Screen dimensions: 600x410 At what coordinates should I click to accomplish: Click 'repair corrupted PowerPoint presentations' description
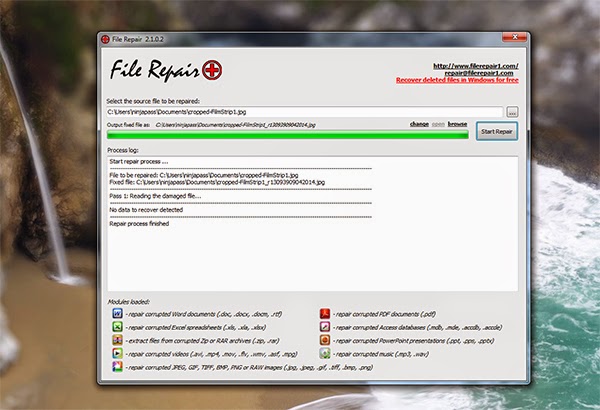tap(414, 341)
